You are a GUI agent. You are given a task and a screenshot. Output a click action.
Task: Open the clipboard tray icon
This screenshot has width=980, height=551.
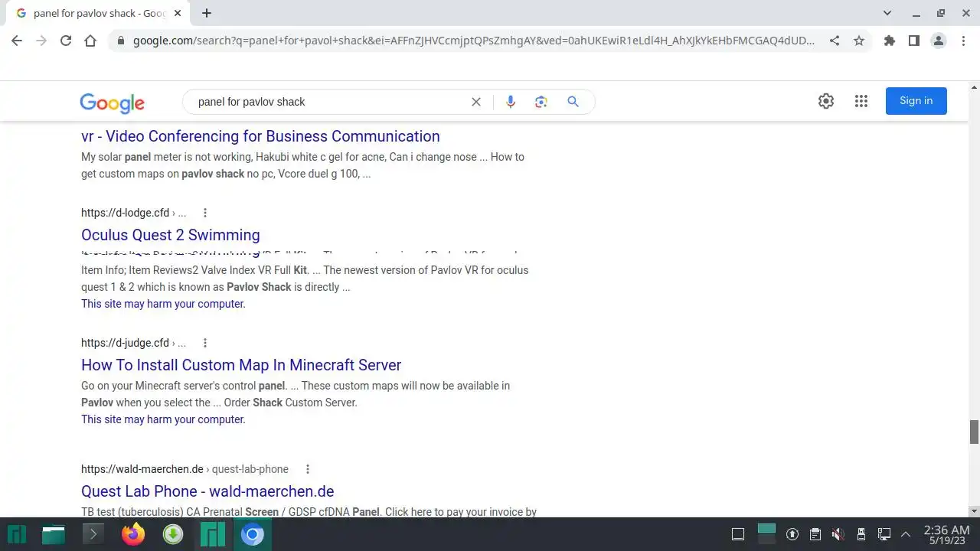pyautogui.click(x=815, y=534)
